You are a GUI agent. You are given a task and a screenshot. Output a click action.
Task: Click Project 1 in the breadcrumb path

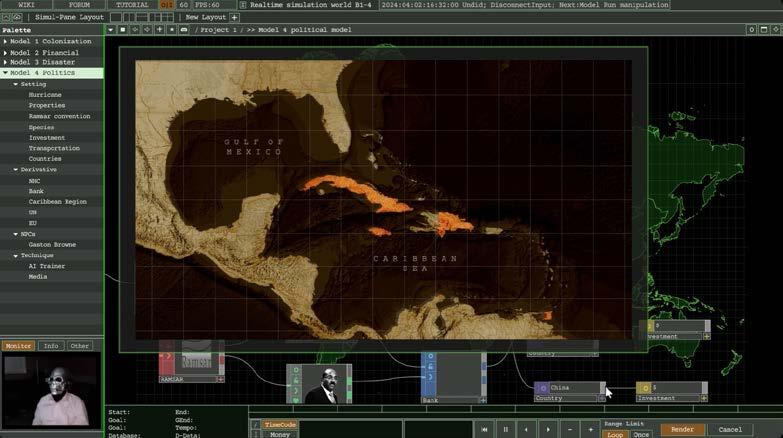click(218, 30)
